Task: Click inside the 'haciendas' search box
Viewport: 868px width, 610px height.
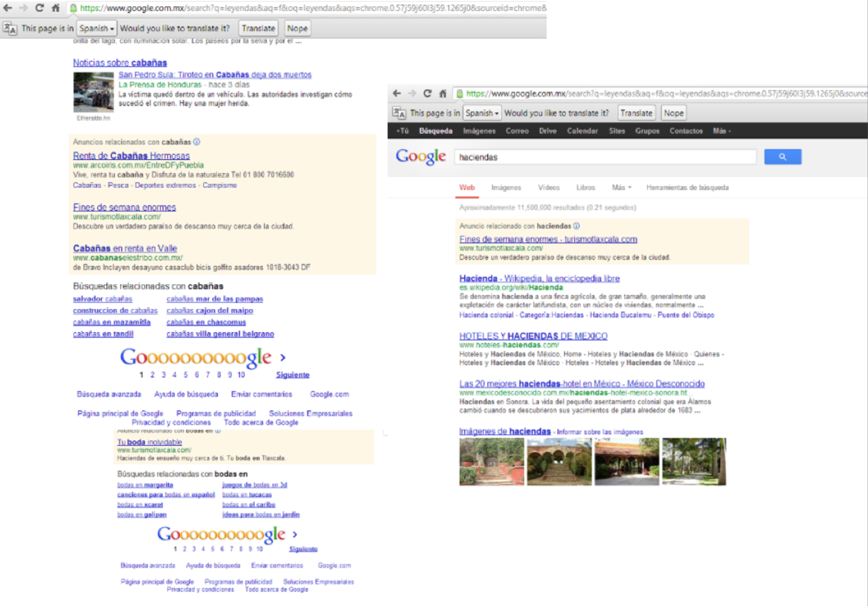Action: tap(605, 157)
